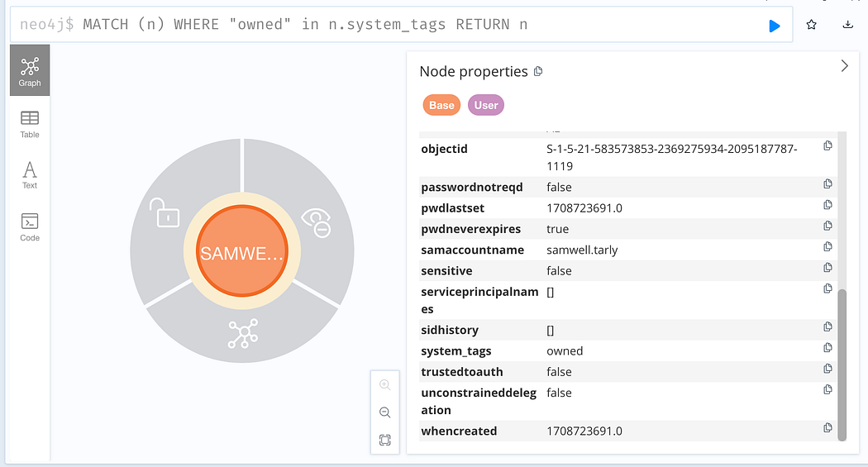Click the owned system_tags value
868x467 pixels.
(565, 350)
